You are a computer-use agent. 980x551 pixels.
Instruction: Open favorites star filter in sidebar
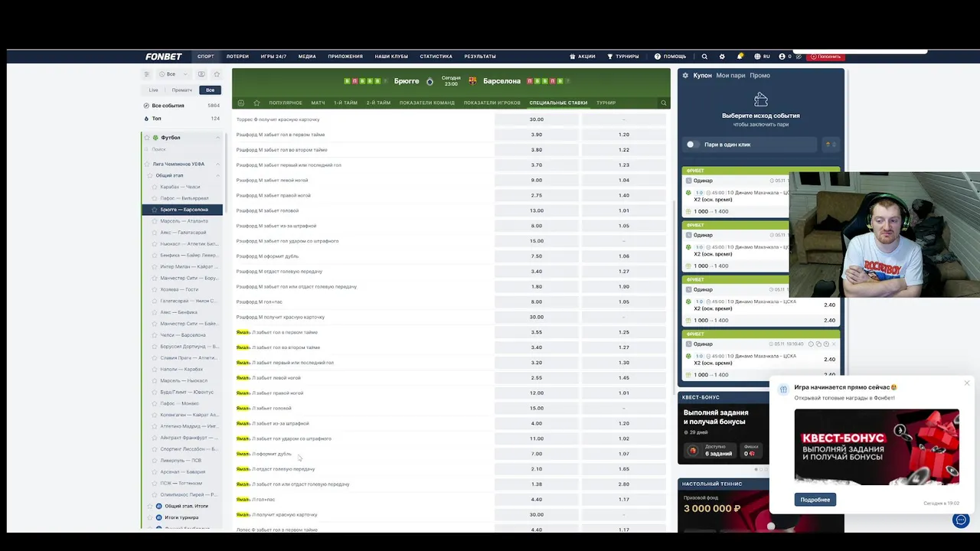tap(217, 74)
